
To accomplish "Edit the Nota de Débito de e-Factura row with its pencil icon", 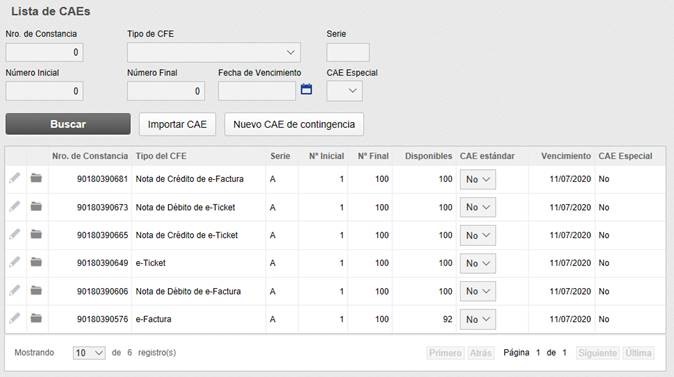I will pyautogui.click(x=15, y=290).
